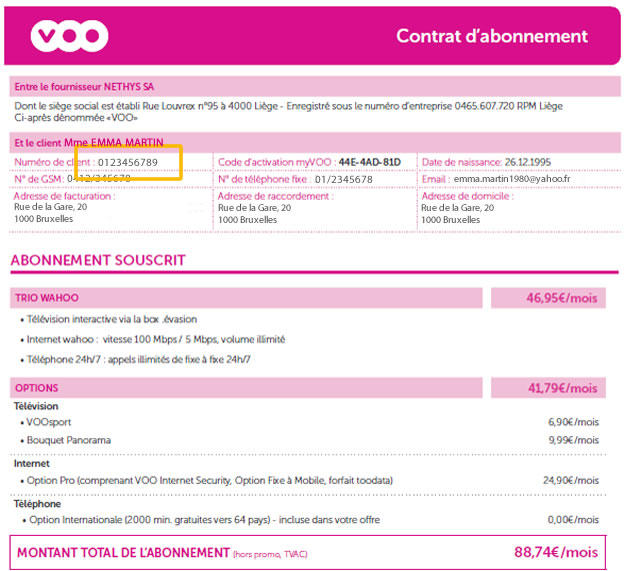Screen dimensions: 625x571
Task: Click the 9,99€/mois Panorama price
Action: pos(573,440)
